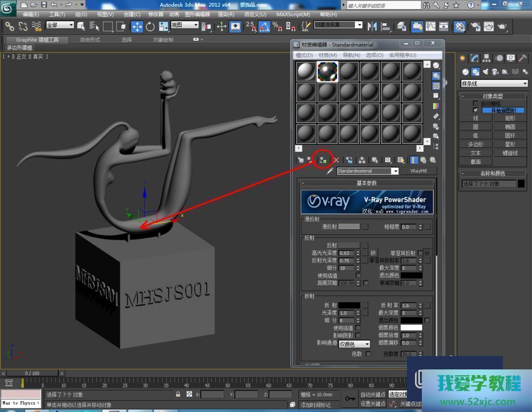Open the Modify panel tab icon
The width and height of the screenshot is (532, 412).
[x=474, y=59]
